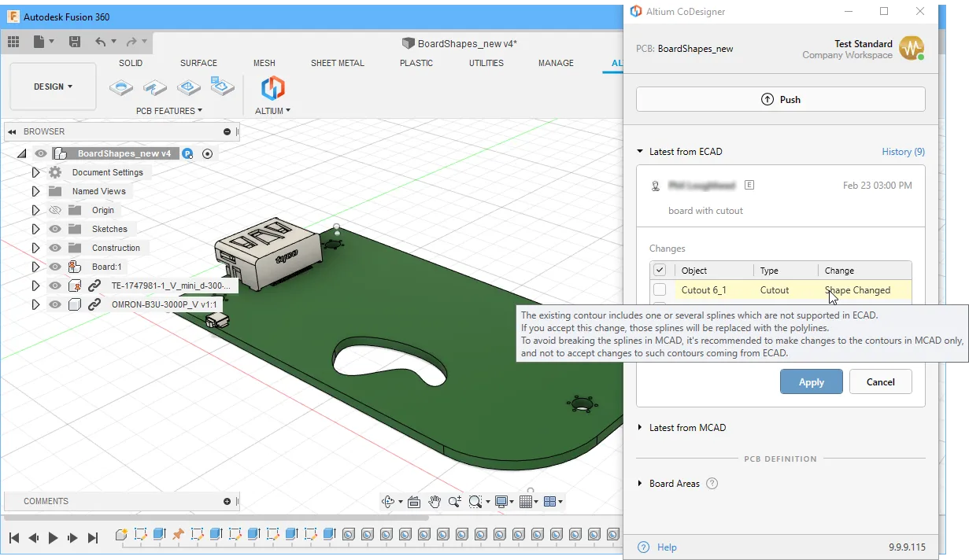
Task: Open the History (9) link
Action: [903, 152]
